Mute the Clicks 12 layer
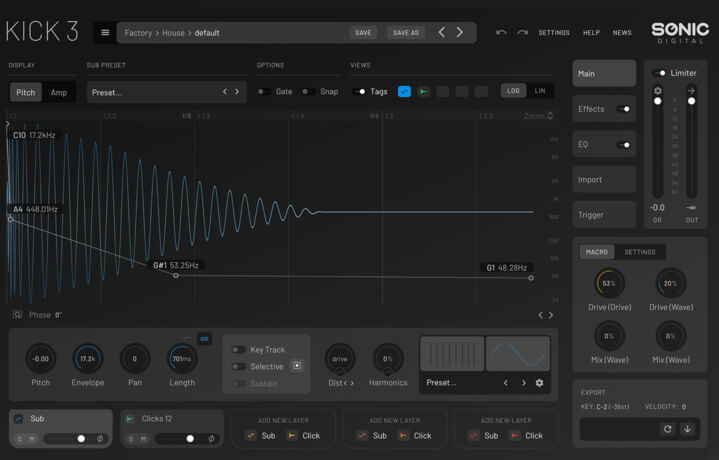Screen dimensions: 719x460 click(143, 439)
